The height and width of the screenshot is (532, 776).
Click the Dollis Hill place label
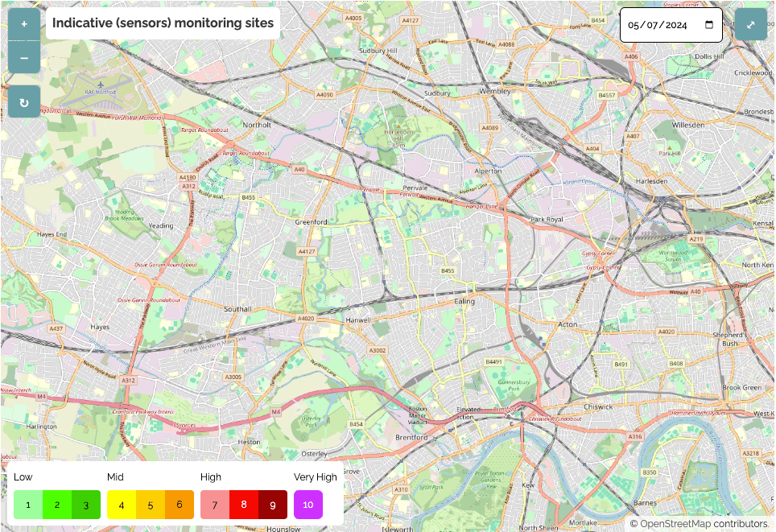tap(709, 56)
